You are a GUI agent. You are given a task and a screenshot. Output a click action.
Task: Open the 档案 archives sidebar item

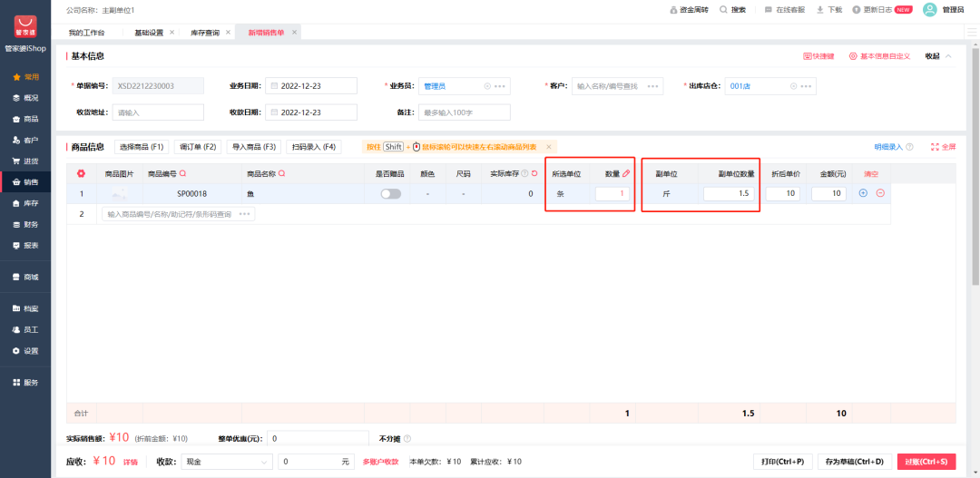pos(25,308)
